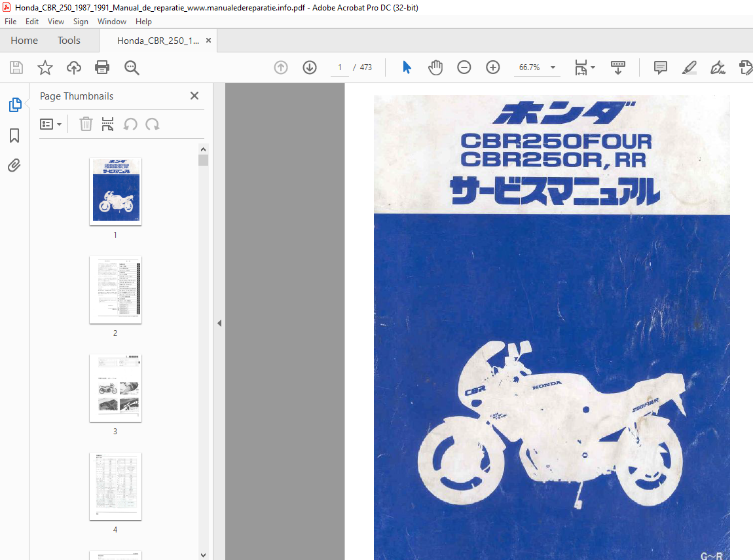This screenshot has width=753, height=560.
Task: Open the Sign menu
Action: pos(81,22)
